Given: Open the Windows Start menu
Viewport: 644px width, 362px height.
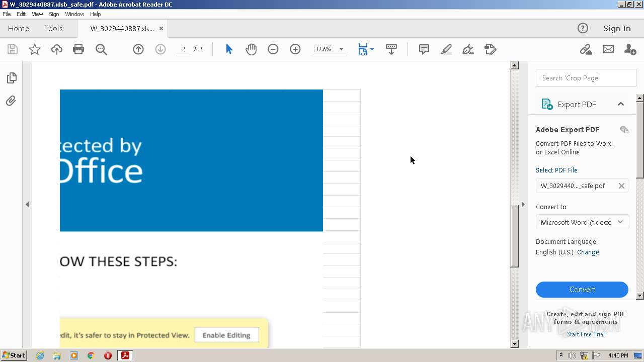Looking at the screenshot, I should pos(14,355).
